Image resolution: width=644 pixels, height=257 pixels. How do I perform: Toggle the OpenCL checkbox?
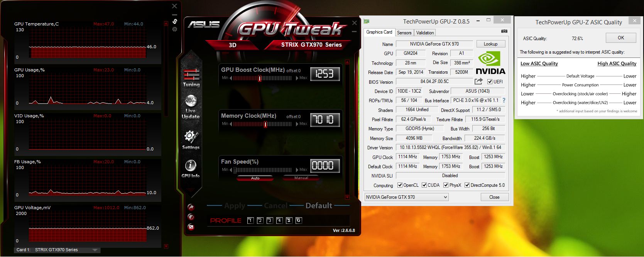pos(400,185)
